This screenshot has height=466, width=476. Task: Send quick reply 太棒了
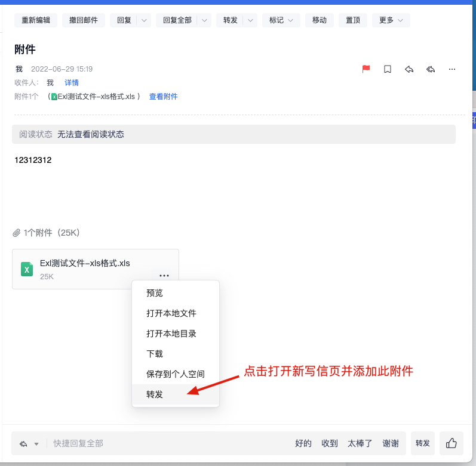pos(360,443)
